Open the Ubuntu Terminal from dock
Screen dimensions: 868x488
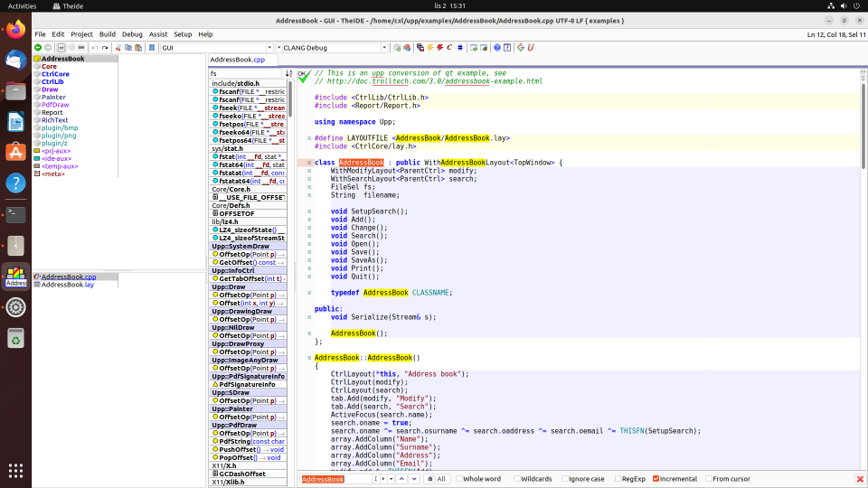click(15, 214)
